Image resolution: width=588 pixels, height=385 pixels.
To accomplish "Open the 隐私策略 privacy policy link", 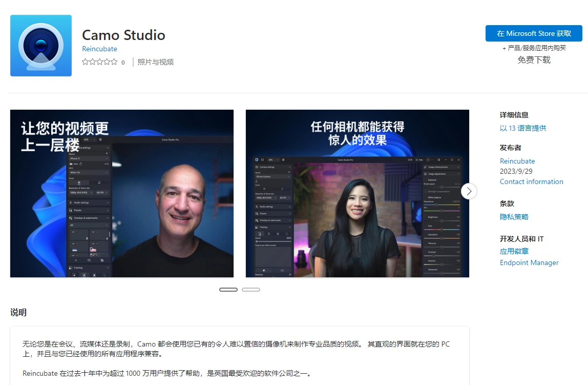I will click(x=514, y=217).
